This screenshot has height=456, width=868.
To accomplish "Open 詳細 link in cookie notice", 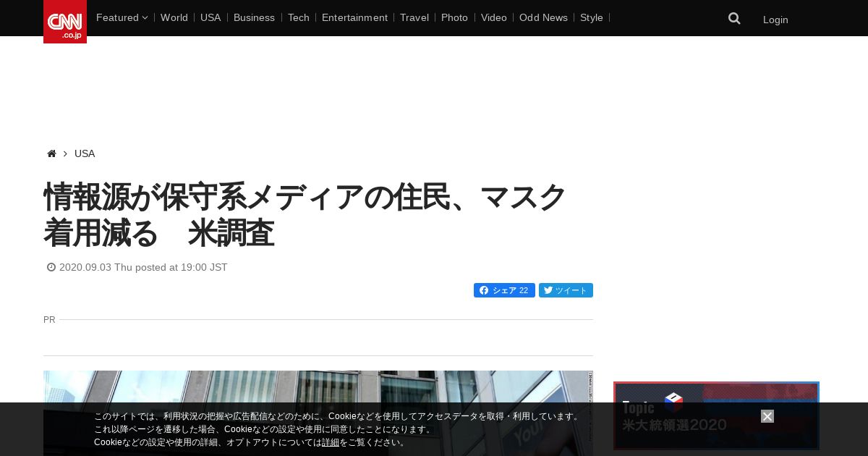I will pos(331,442).
